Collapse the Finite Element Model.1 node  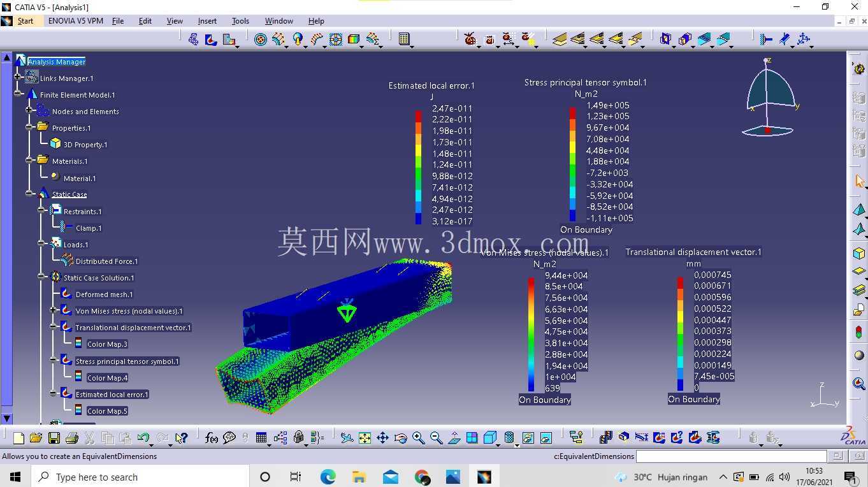18,94
